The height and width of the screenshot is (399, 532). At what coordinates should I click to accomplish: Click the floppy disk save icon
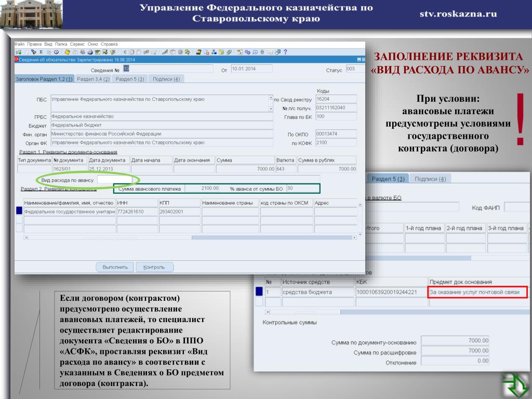(240, 52)
